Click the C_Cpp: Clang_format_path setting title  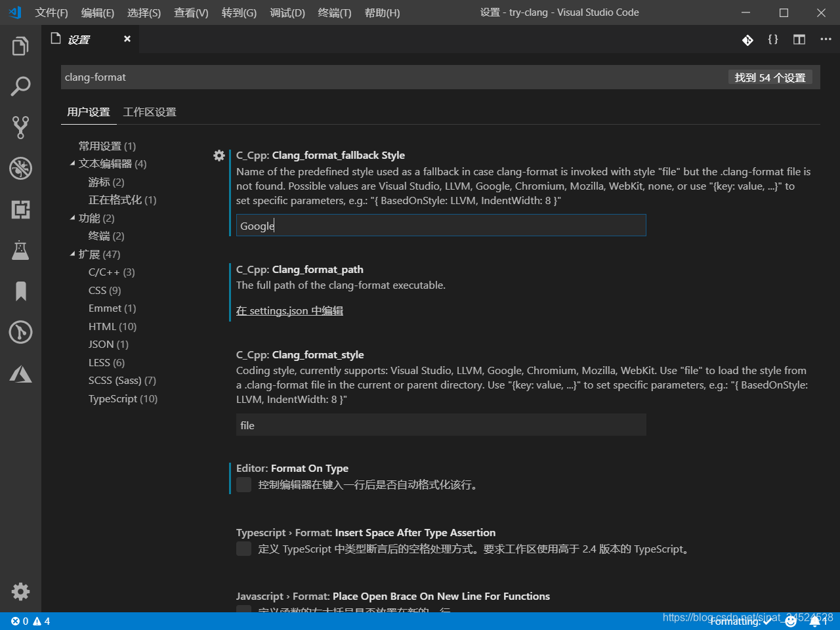299,269
